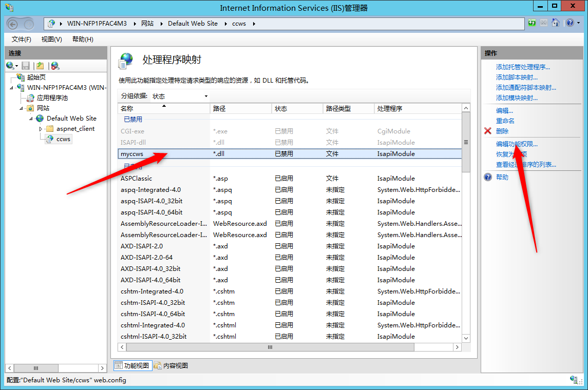
Task: Select the ASPClassic handler row
Action: coord(290,179)
